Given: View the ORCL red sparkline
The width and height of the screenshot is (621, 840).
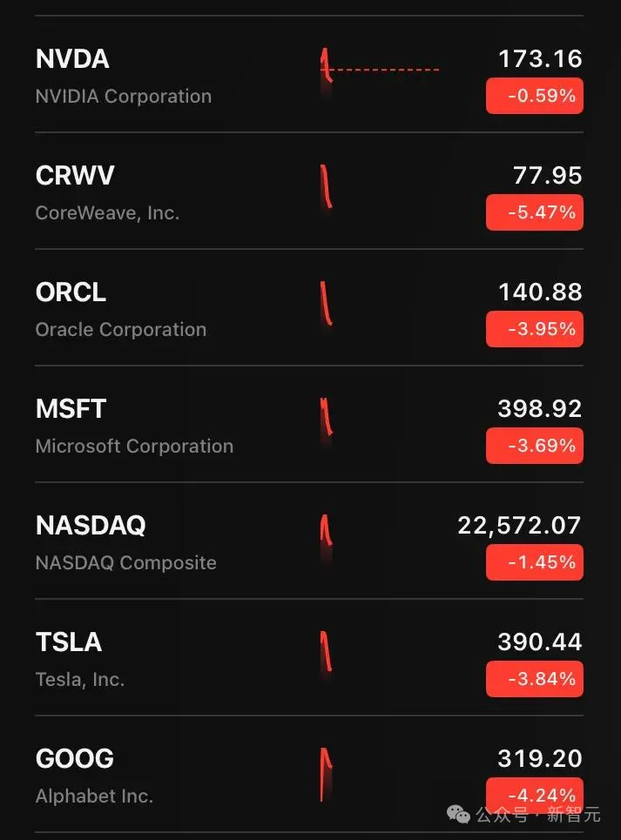Looking at the screenshot, I should coord(327,304).
